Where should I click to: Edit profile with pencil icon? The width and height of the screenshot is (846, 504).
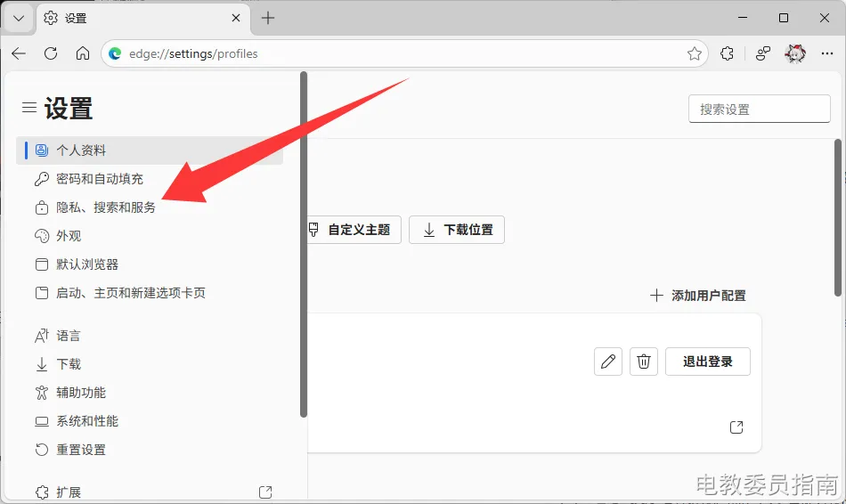[608, 362]
